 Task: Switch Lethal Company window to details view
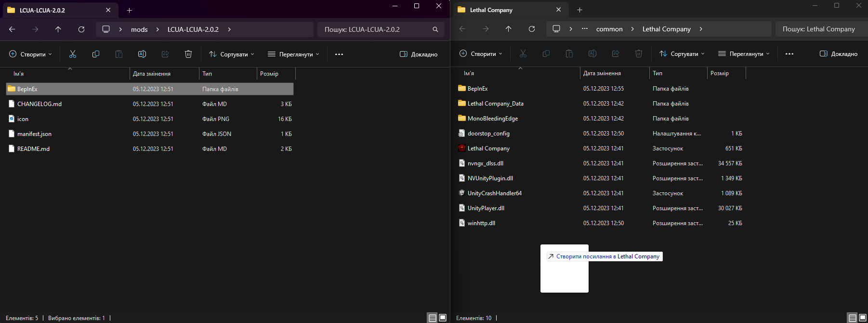click(x=853, y=318)
